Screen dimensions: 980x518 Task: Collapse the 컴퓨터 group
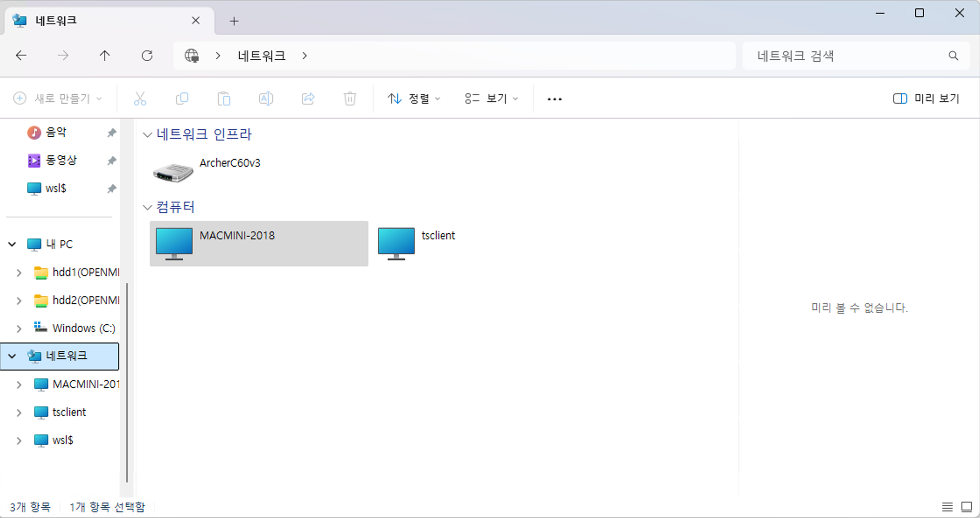click(x=147, y=207)
